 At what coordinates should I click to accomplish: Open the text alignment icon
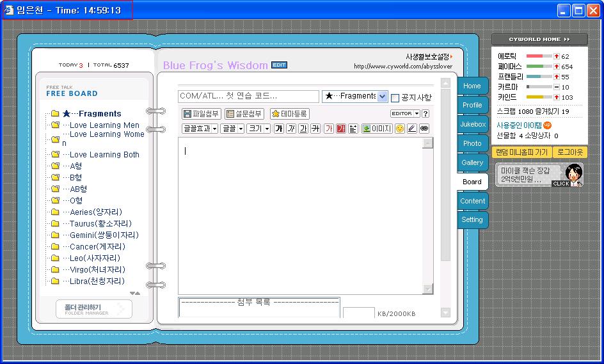[353, 129]
